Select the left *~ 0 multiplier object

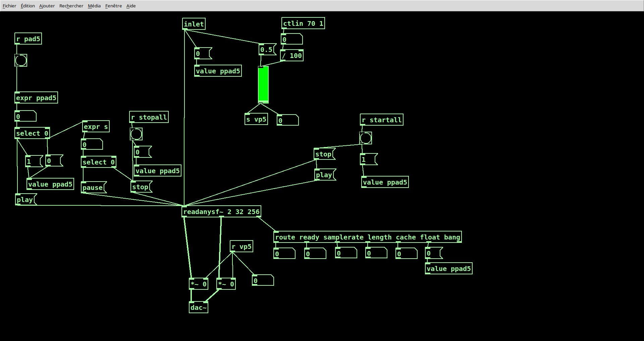point(199,284)
